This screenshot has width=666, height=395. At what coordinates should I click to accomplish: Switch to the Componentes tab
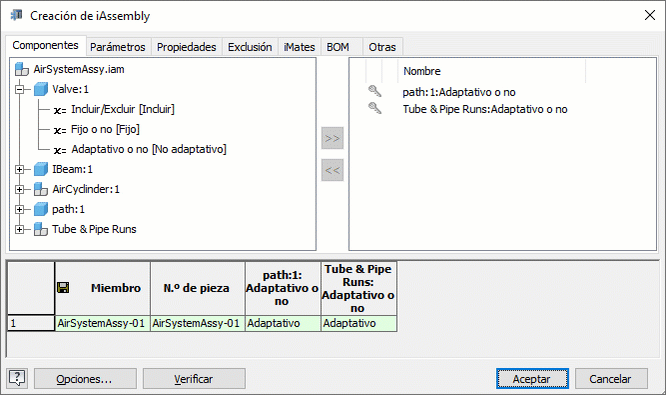point(45,45)
